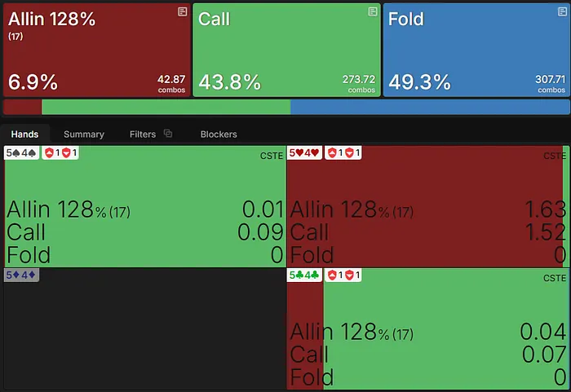
Task: Click copy icon next to Filters tab
Action: click(168, 134)
